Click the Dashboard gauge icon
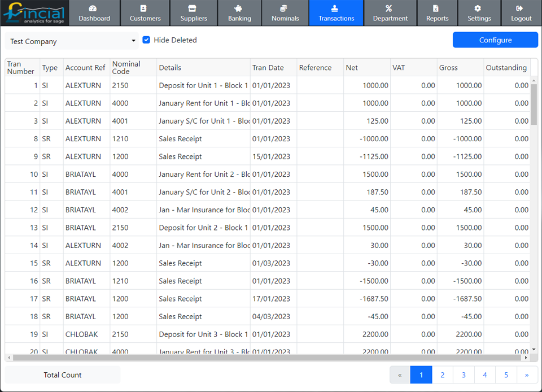The height and width of the screenshot is (392, 542). pos(93,8)
